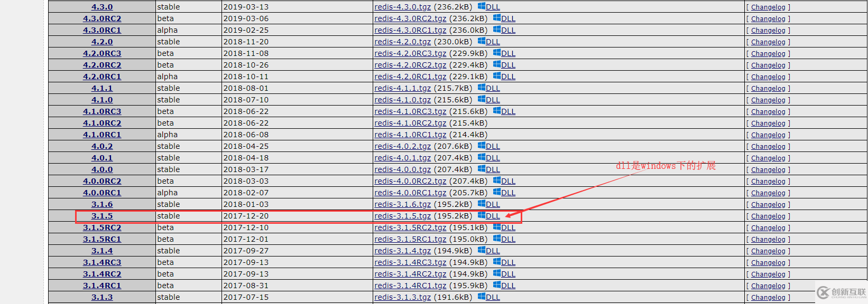Click the Windows DLL icon for redis-4.0.0.tgz
Image resolution: width=868 pixels, height=304 pixels.
click(x=482, y=169)
